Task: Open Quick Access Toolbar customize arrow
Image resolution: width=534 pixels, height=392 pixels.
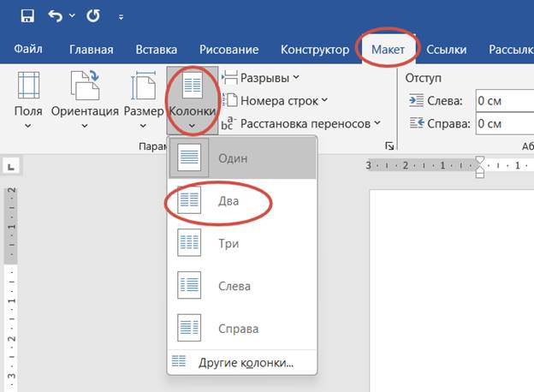Action: coord(121,16)
